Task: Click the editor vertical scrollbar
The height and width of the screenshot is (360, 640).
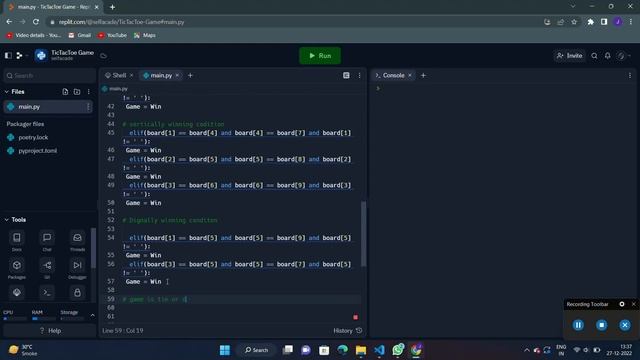Action: [x=363, y=234]
